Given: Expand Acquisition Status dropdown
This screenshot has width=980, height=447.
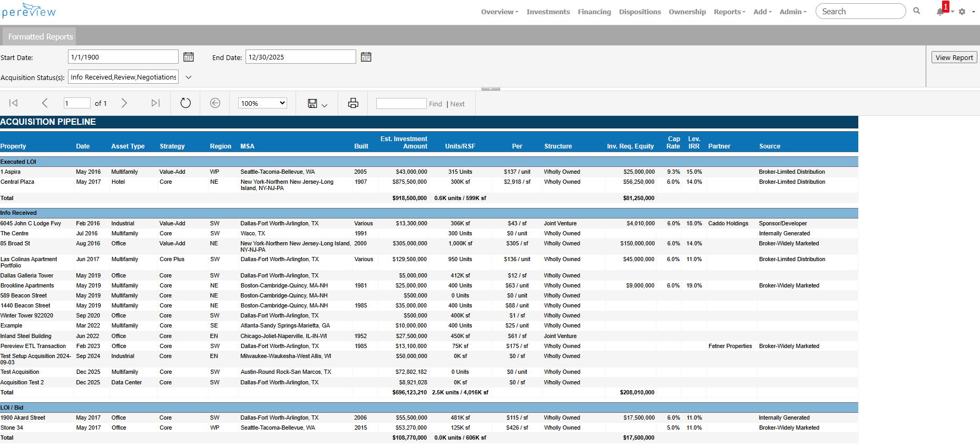Looking at the screenshot, I should [x=189, y=77].
